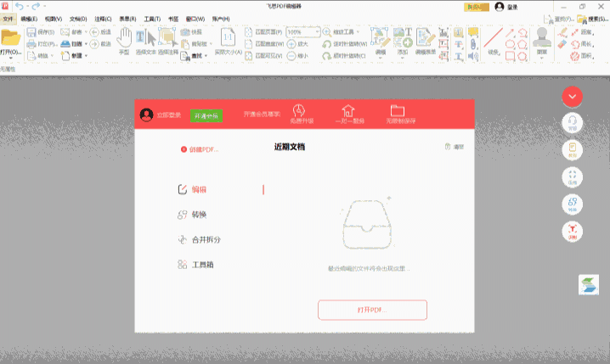Click the speaker sound annotation icon
Image resolution: width=610 pixels, height=364 pixels.
(x=473, y=56)
